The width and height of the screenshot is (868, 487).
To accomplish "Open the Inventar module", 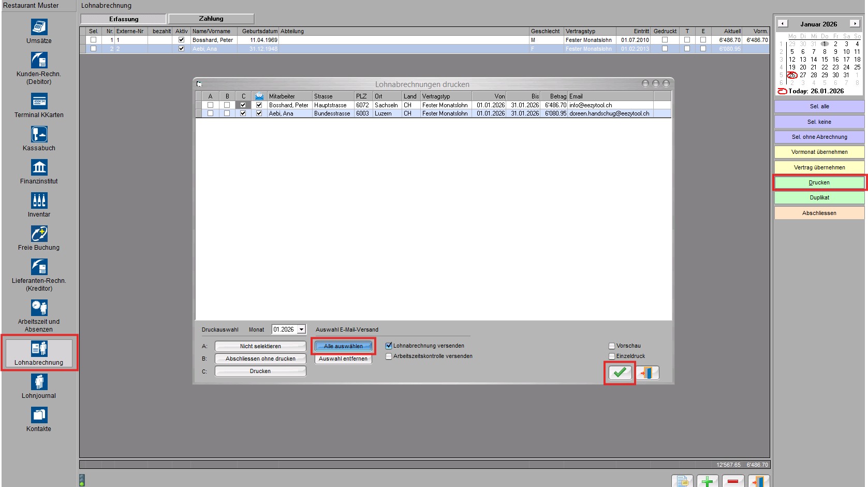I will [39, 200].
